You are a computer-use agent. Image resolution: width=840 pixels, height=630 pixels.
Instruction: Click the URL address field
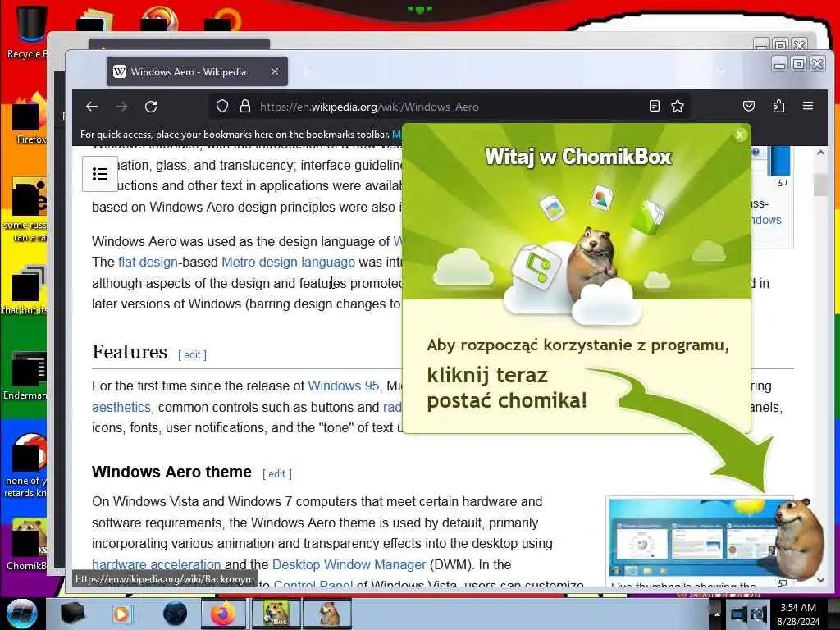coord(450,107)
